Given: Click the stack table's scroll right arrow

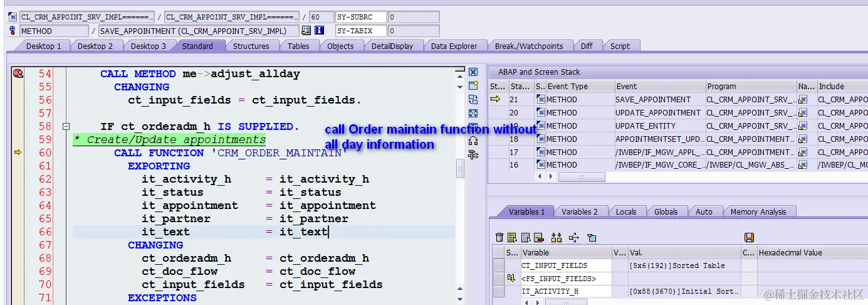Looking at the screenshot, I should tap(551, 177).
